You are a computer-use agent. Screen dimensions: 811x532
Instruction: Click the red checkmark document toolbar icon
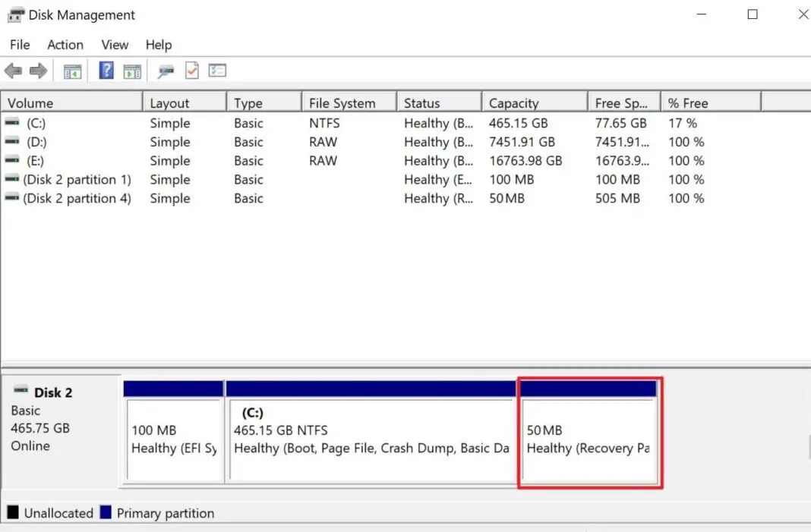(x=191, y=71)
